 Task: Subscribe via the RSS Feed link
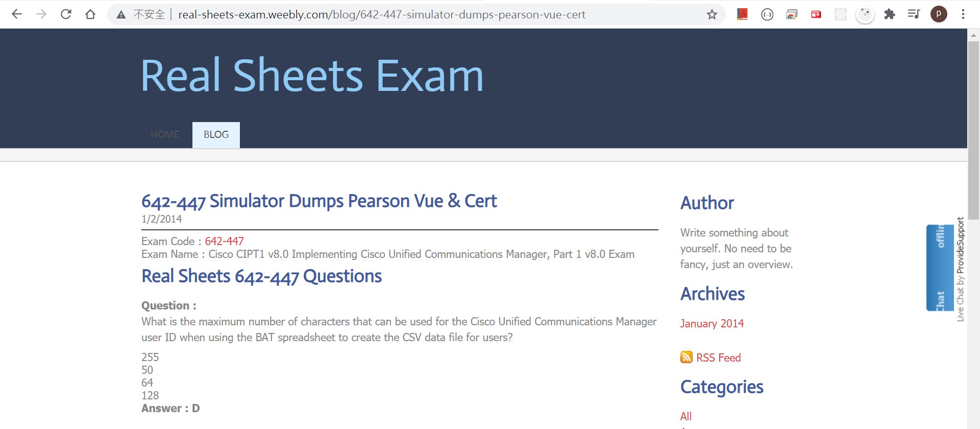point(718,357)
